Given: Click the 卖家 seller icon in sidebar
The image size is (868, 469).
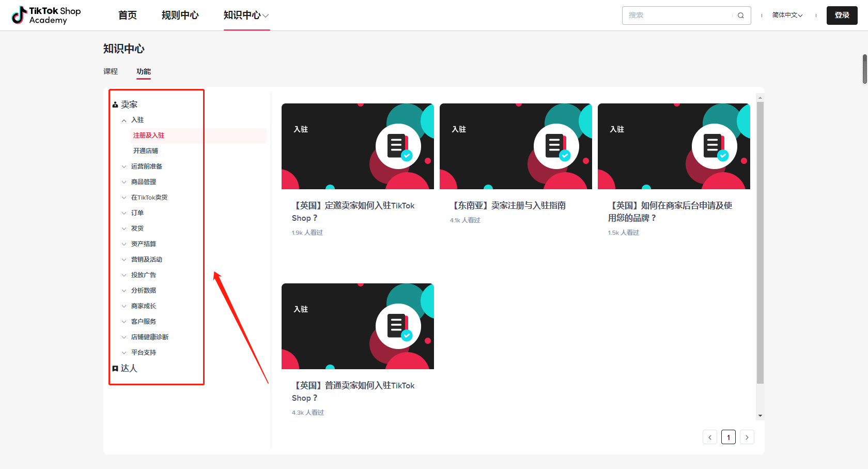Looking at the screenshot, I should 115,105.
